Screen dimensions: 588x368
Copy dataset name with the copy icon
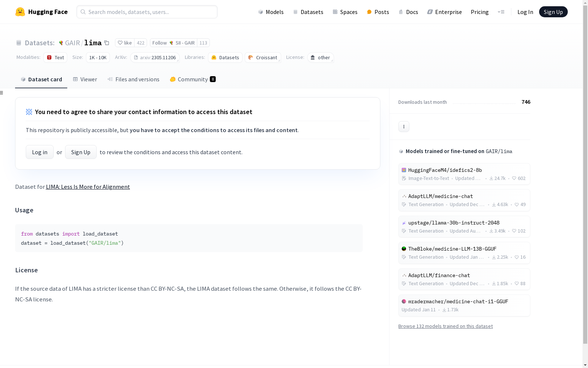pos(107,43)
